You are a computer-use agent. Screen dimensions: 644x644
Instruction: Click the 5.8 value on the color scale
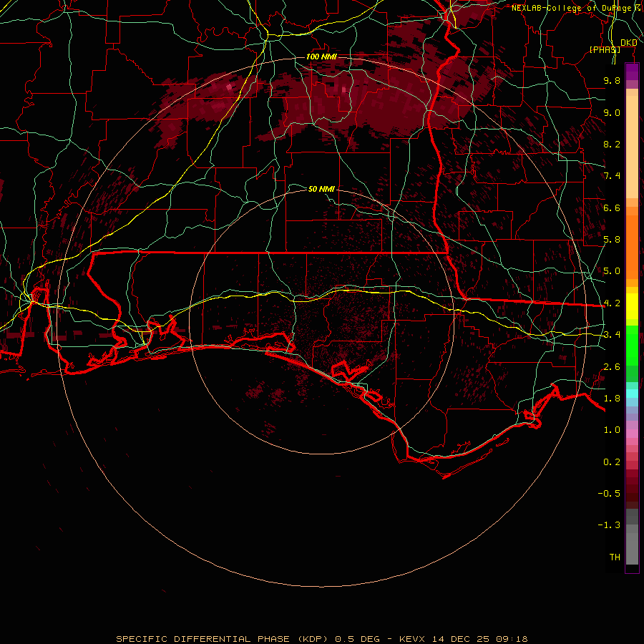tap(612, 240)
